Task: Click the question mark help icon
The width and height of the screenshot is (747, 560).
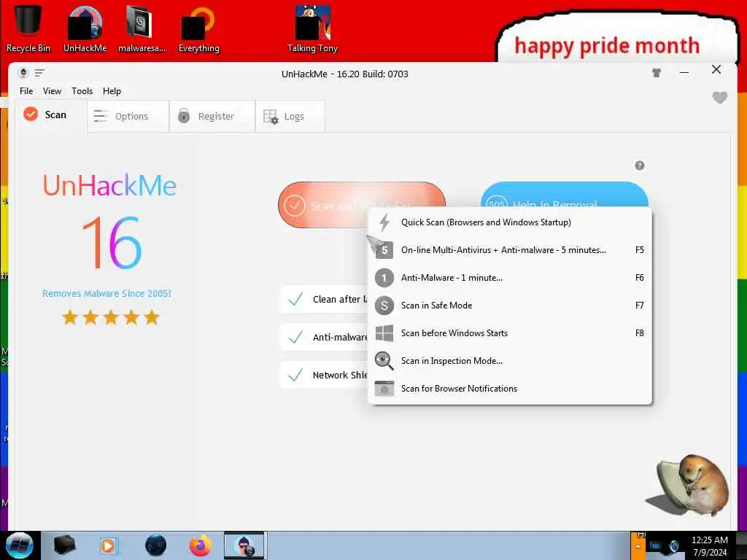Action: (x=639, y=166)
